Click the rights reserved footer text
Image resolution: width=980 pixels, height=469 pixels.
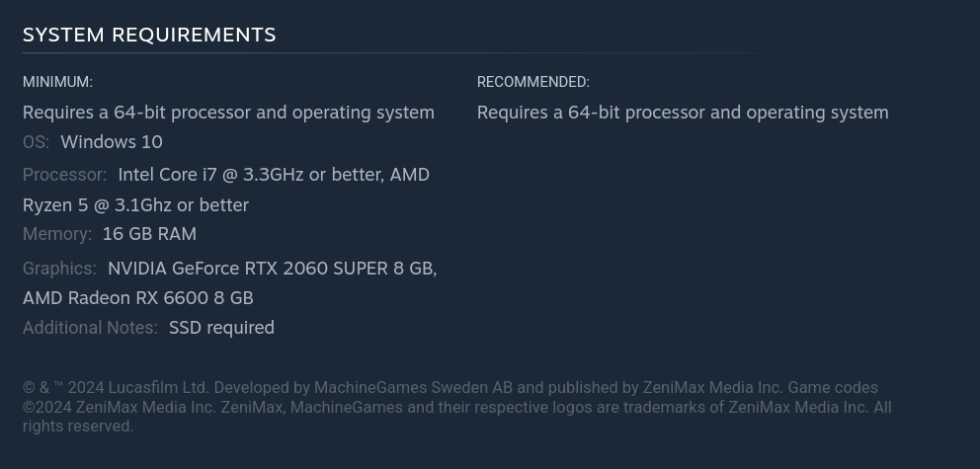coord(78,427)
